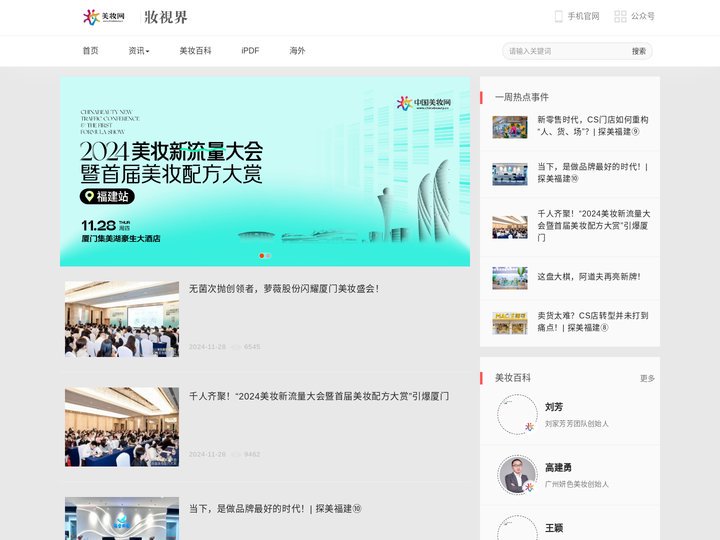Open hot event 新零售时代，CS门店如何重构
Screen dimensions: 720x540
[x=593, y=126]
